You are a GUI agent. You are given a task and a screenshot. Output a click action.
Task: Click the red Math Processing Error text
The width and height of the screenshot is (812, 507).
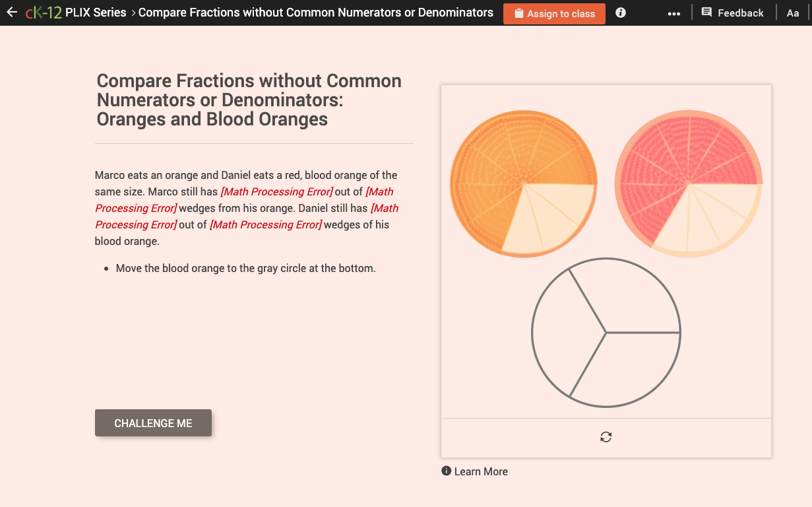click(x=276, y=191)
